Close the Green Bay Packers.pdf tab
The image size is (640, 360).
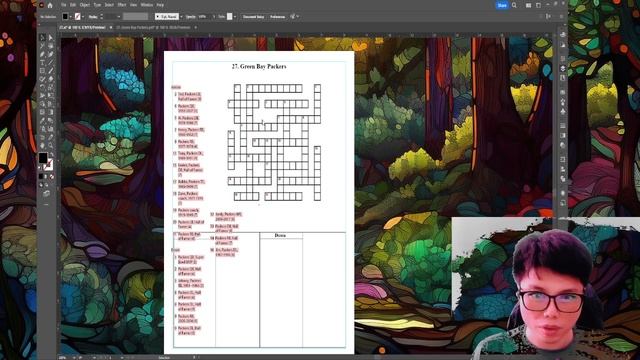(196, 27)
